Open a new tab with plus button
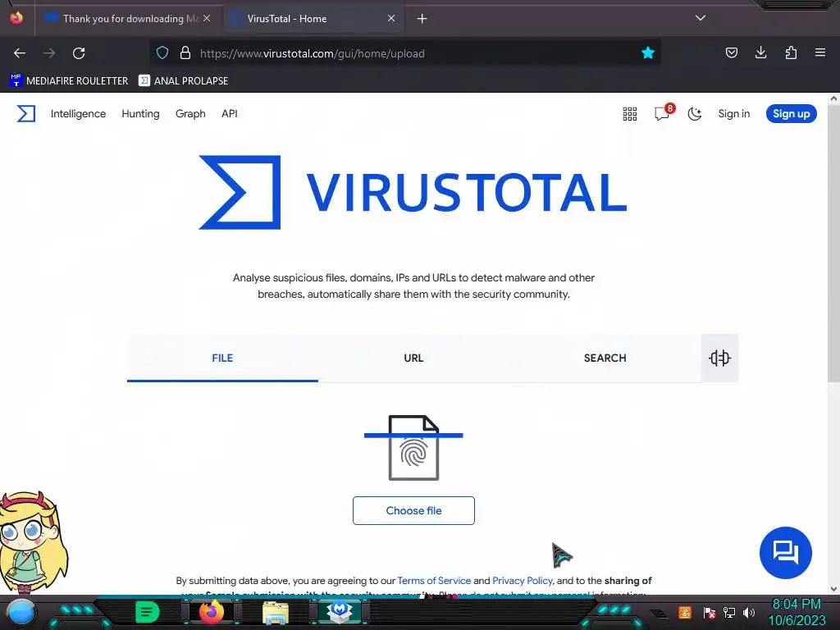The image size is (840, 630). (422, 19)
